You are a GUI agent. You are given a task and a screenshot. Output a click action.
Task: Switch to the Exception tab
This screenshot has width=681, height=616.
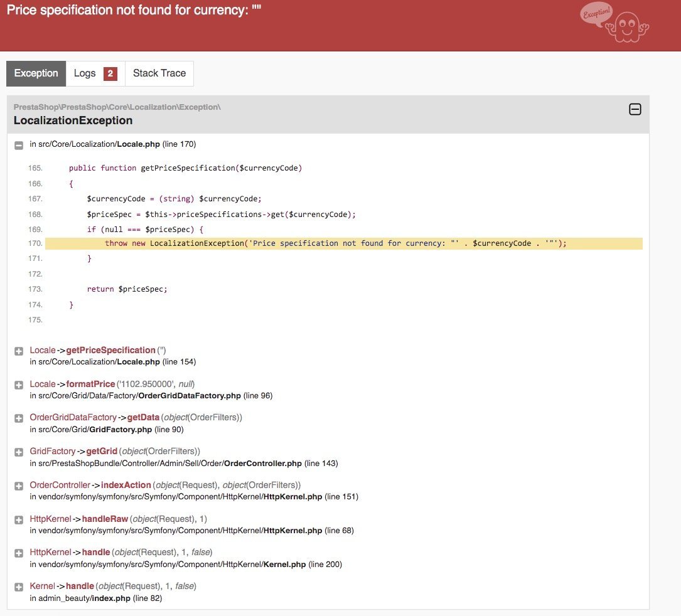(36, 73)
